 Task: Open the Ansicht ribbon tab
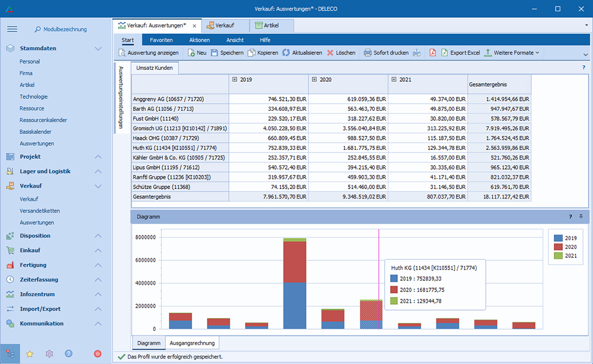235,40
